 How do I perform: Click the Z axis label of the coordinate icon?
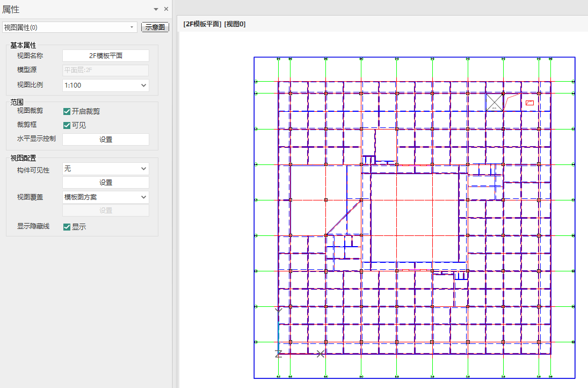[x=278, y=354]
